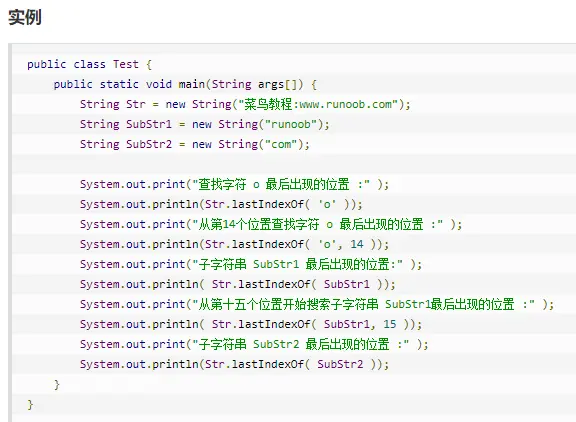Click the line lastIndexOf( SubStr1, 15 )

(251, 324)
